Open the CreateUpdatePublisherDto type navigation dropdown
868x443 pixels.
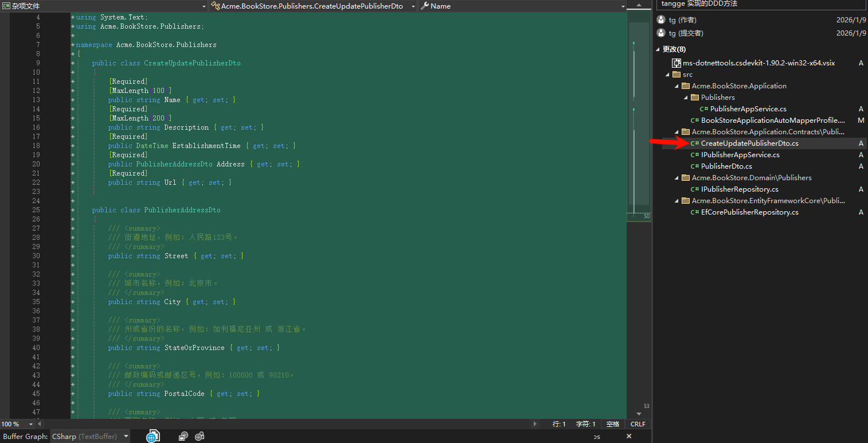pos(313,6)
